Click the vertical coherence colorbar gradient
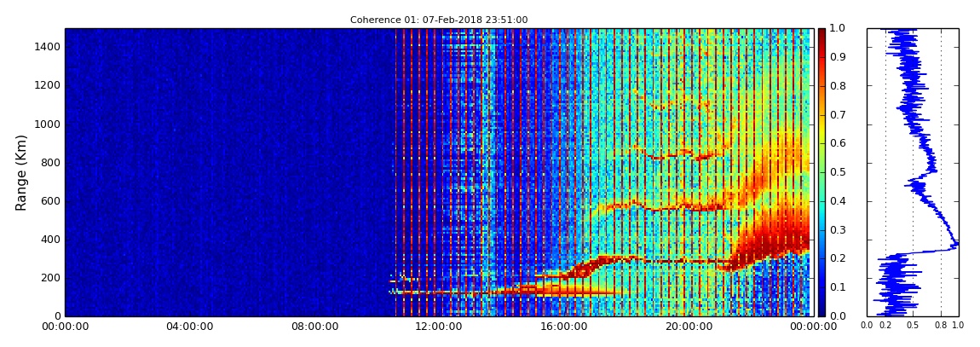The image size is (980, 347). click(x=821, y=172)
